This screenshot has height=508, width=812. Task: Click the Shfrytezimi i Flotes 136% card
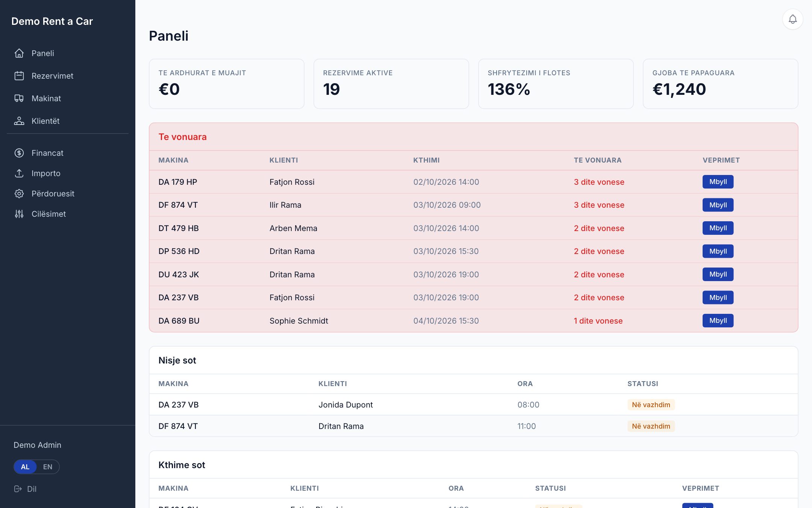[556, 84]
